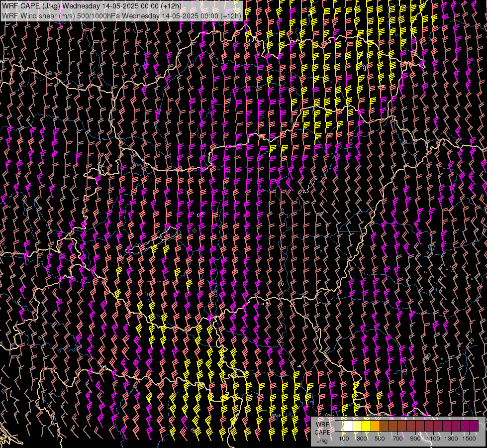The height and width of the screenshot is (448, 487).
Task: Click the legend value 300
Action: coord(362,439)
